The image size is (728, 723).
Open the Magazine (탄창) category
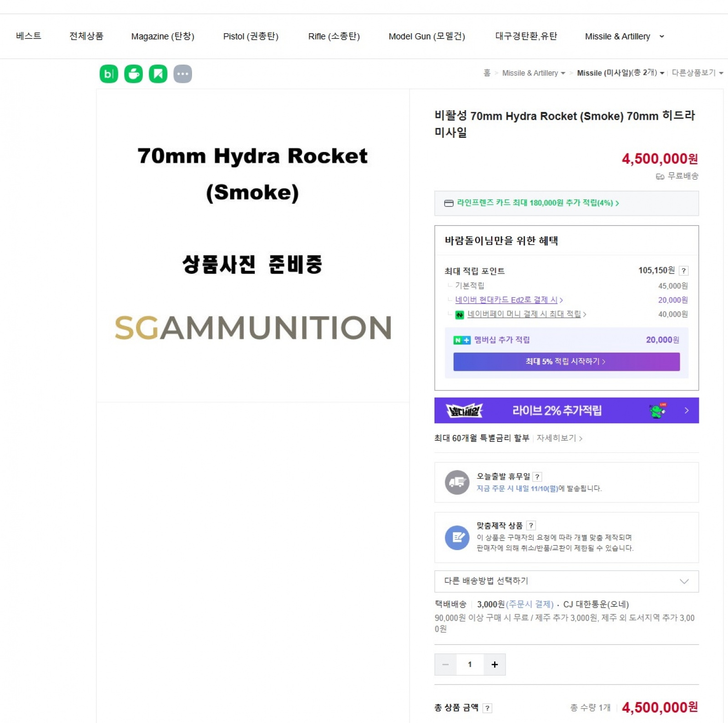click(x=162, y=36)
